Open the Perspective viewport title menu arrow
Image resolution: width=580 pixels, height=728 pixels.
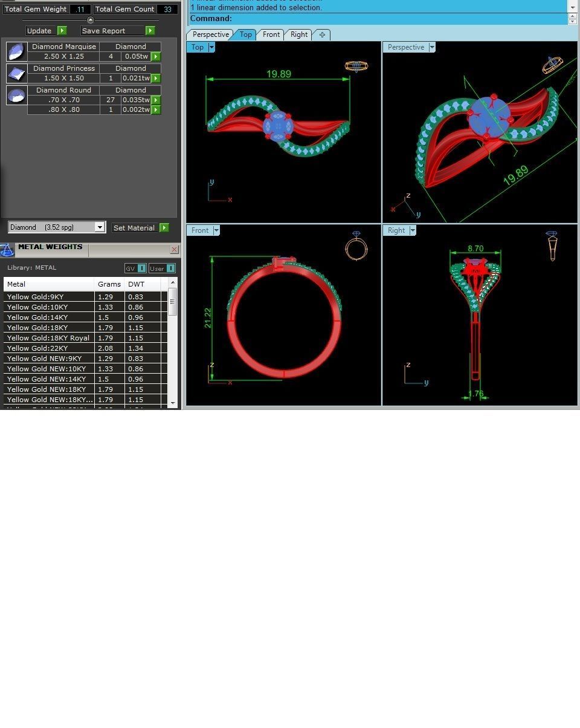pyautogui.click(x=431, y=47)
